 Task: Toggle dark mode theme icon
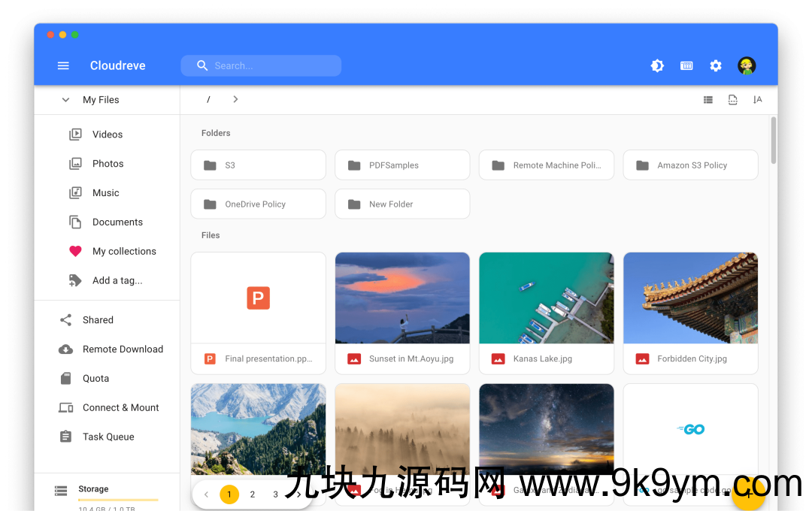coord(657,66)
